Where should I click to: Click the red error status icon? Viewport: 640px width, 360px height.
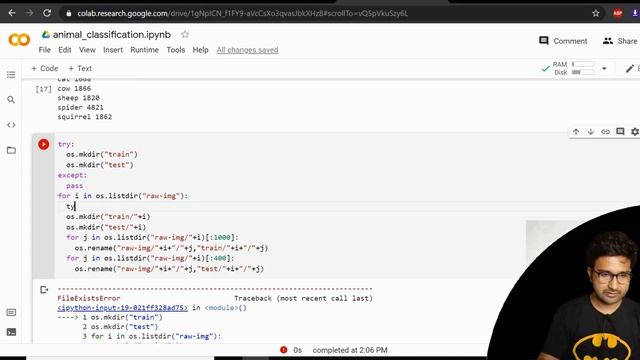(283, 350)
